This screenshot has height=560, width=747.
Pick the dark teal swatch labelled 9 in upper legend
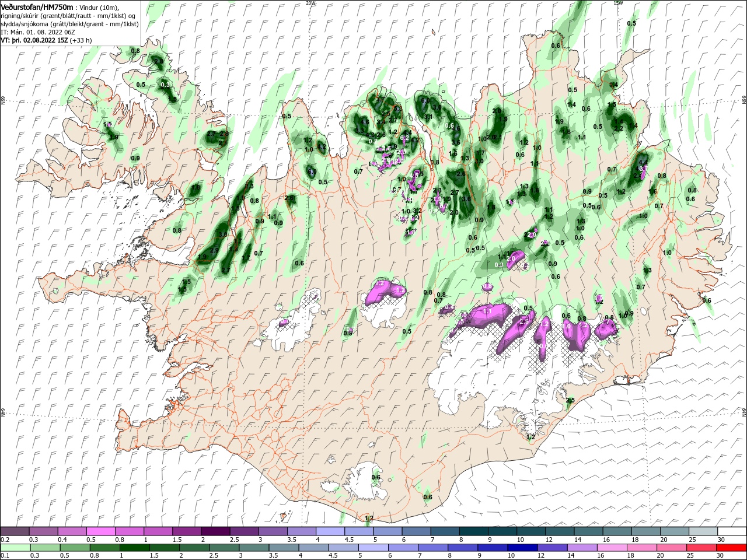pyautogui.click(x=502, y=531)
